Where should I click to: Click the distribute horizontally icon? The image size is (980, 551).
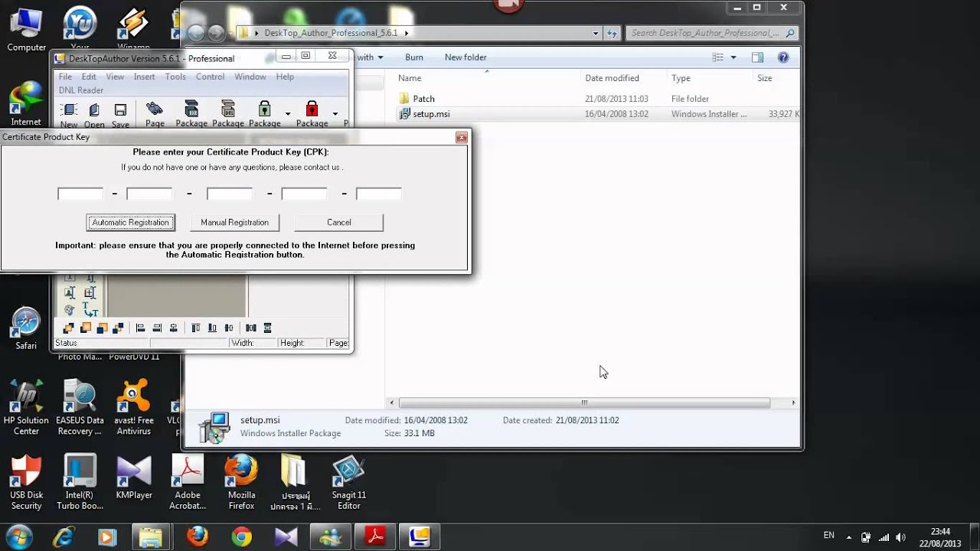(x=250, y=328)
